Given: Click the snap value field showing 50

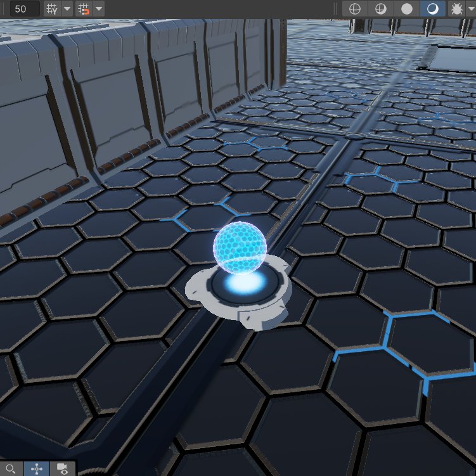Looking at the screenshot, I should click(x=25, y=9).
